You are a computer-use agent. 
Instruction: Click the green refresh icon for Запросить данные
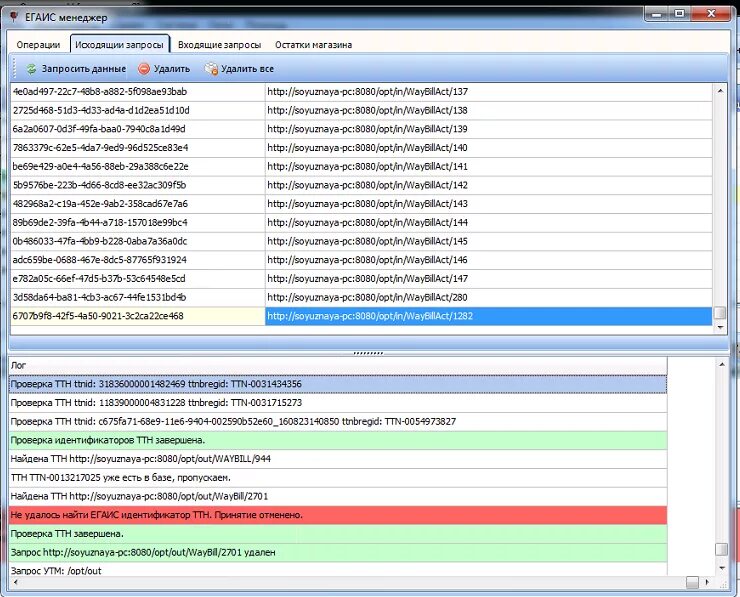(x=31, y=69)
